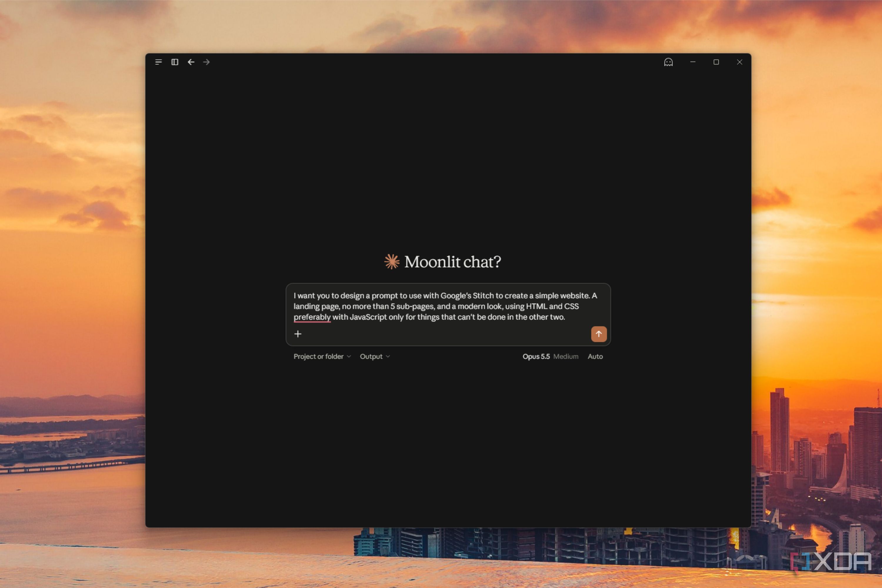Click the XDA watermark logo

[831, 561]
